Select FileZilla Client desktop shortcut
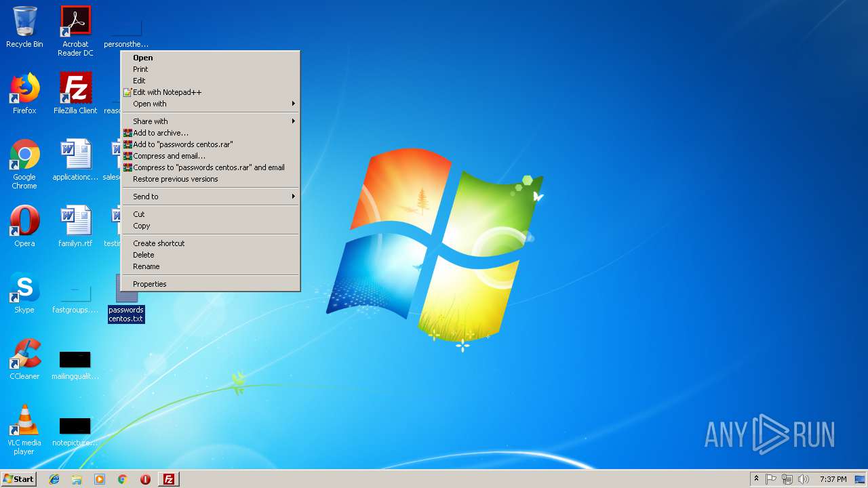This screenshot has width=868, height=488. [75, 94]
